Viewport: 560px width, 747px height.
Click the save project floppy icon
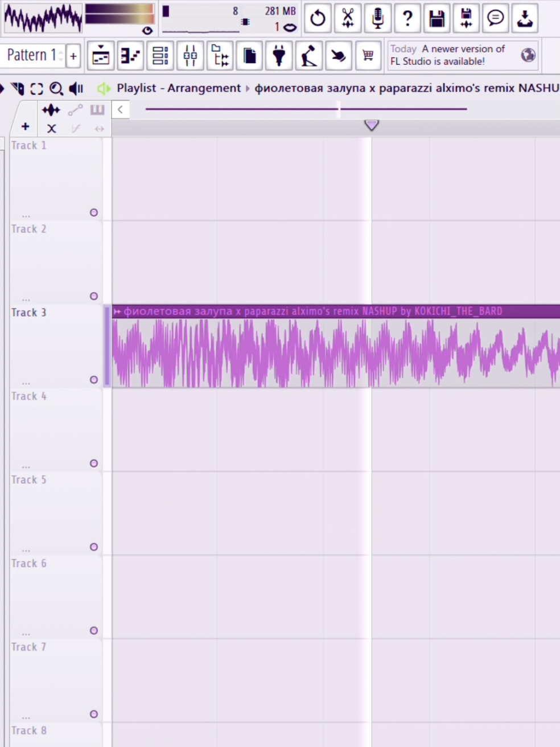pos(437,18)
